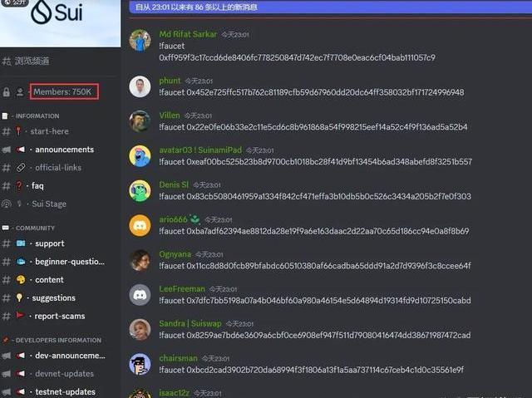Open the start-here channel

pyautogui.click(x=50, y=131)
